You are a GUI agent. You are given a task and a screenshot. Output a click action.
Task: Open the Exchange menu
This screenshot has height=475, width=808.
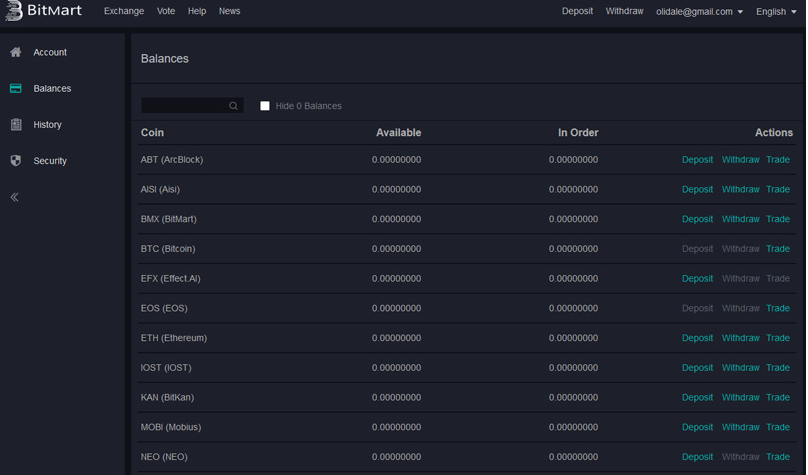[124, 11]
